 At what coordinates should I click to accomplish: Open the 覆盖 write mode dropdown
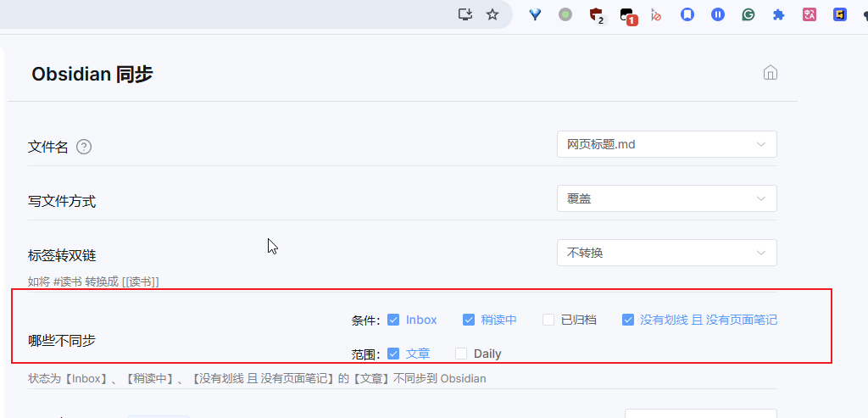pyautogui.click(x=666, y=198)
